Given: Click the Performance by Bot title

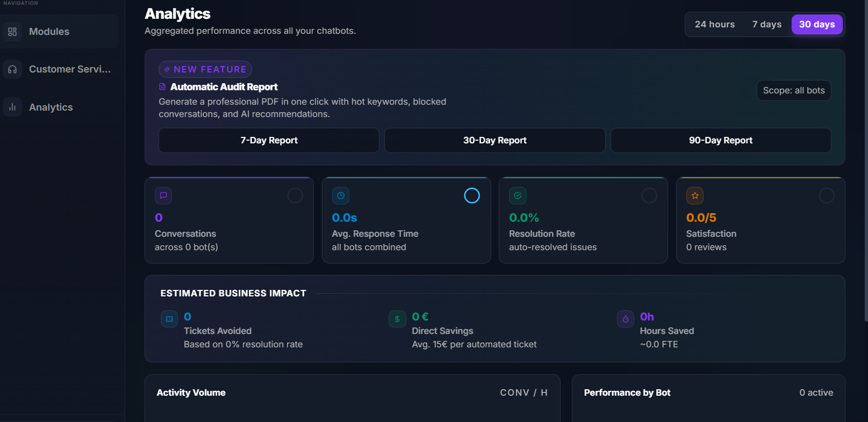Looking at the screenshot, I should pos(627,392).
